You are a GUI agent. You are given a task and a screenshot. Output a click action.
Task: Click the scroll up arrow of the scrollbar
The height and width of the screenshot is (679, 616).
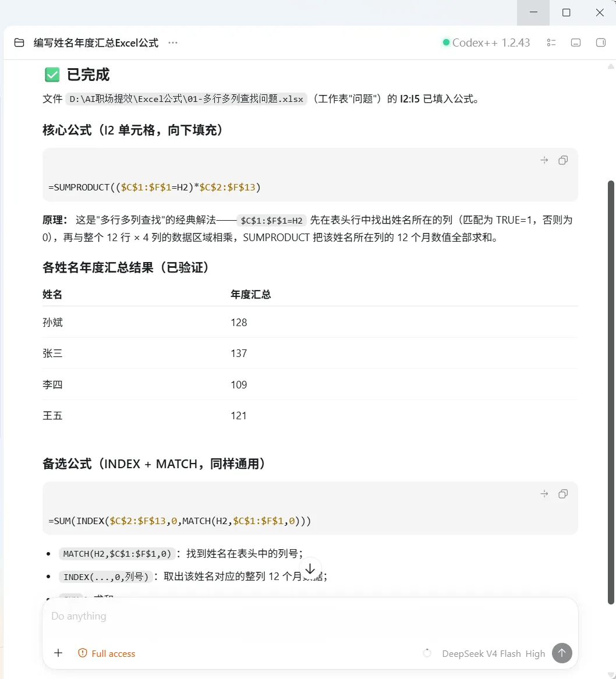pos(611,67)
